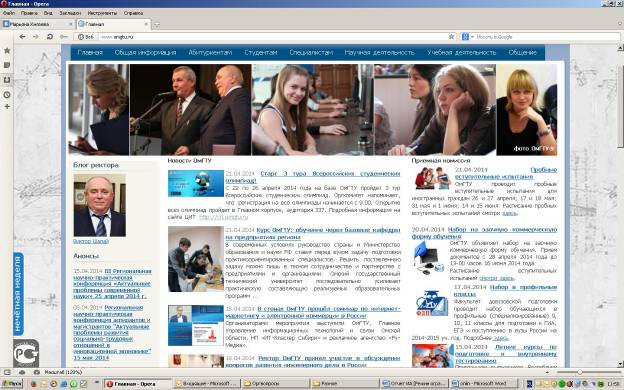Click the Курс ОмГТУ news photo
Viewport: 624px width, 390px height.
pos(196,259)
